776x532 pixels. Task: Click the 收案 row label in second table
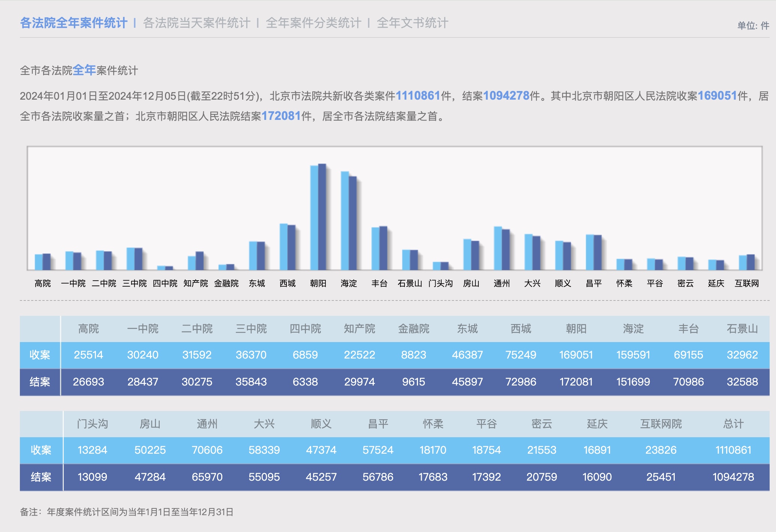pos(41,450)
